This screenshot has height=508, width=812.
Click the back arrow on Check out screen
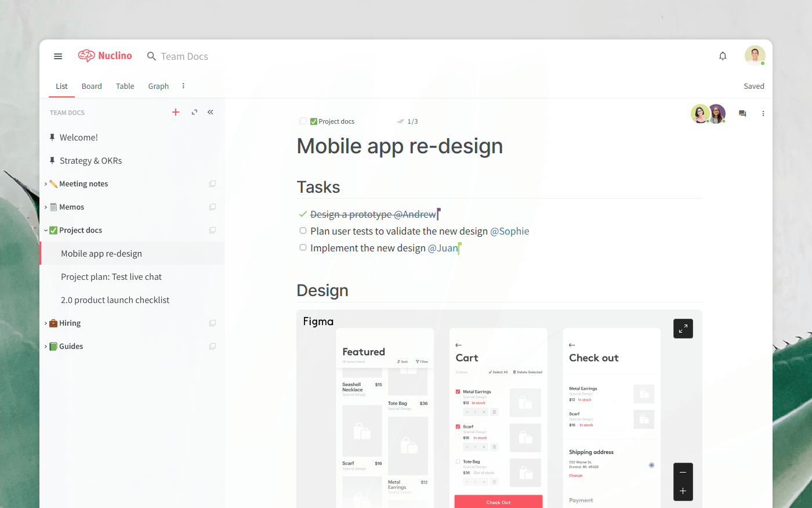(572, 345)
